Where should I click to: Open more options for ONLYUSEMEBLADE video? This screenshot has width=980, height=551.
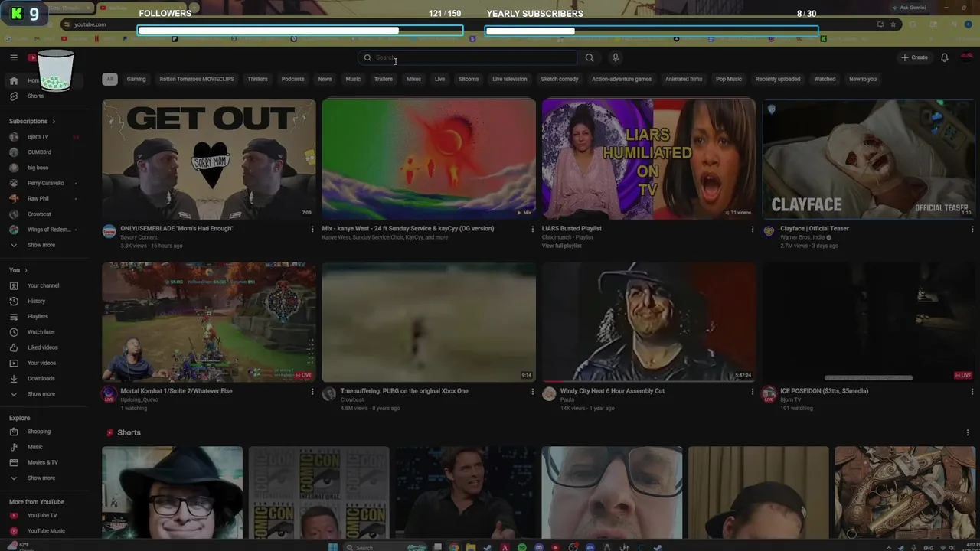click(x=312, y=229)
